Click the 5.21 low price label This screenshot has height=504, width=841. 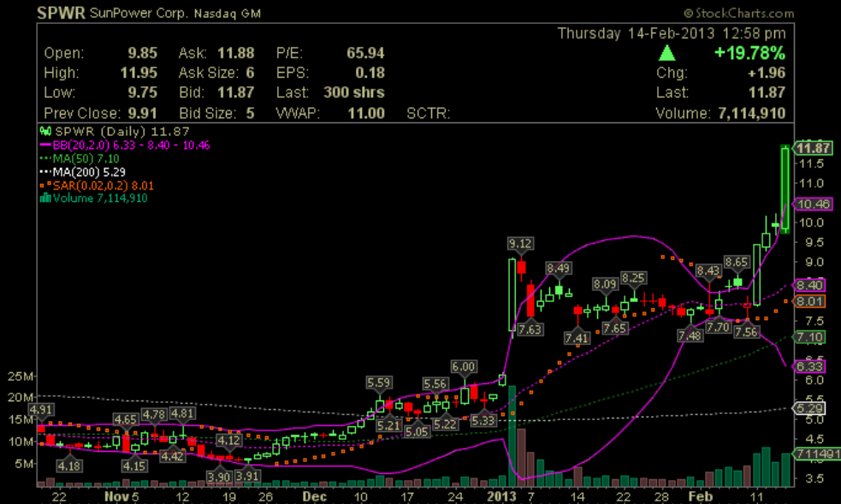coord(388,425)
